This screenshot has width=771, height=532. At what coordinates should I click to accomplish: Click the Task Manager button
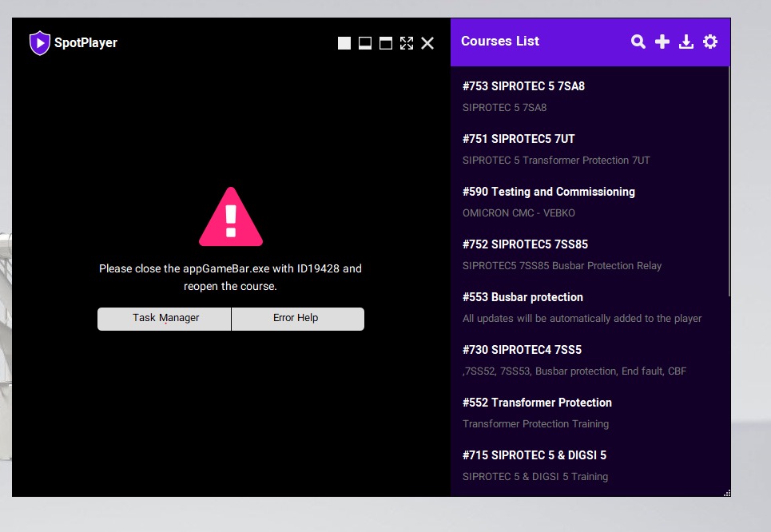coord(165,318)
